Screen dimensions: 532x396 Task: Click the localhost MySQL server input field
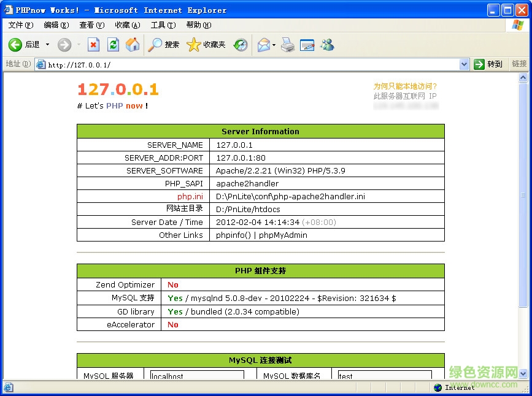pyautogui.click(x=196, y=375)
